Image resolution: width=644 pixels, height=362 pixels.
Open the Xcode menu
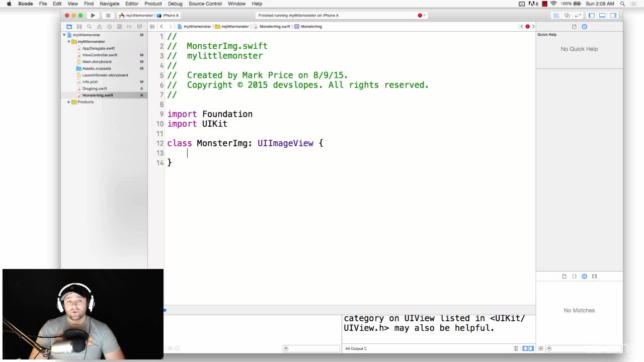(x=25, y=4)
